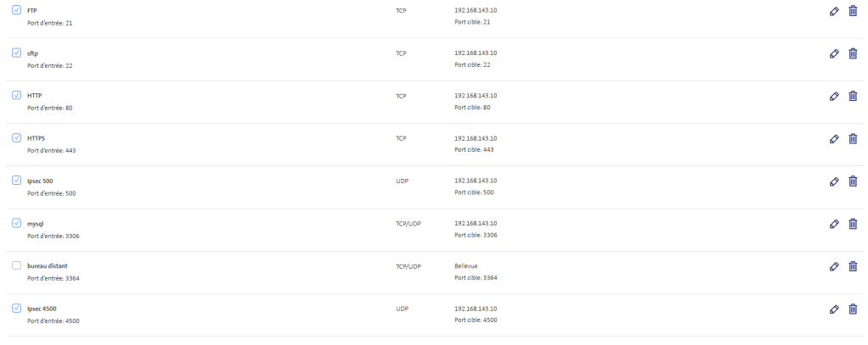Delete the Ipsec 500 rule

[853, 181]
